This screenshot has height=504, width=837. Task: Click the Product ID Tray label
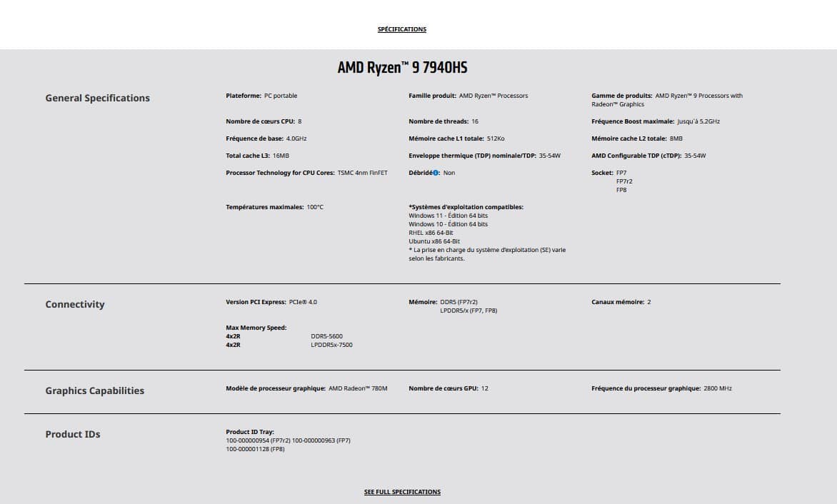tap(250, 432)
